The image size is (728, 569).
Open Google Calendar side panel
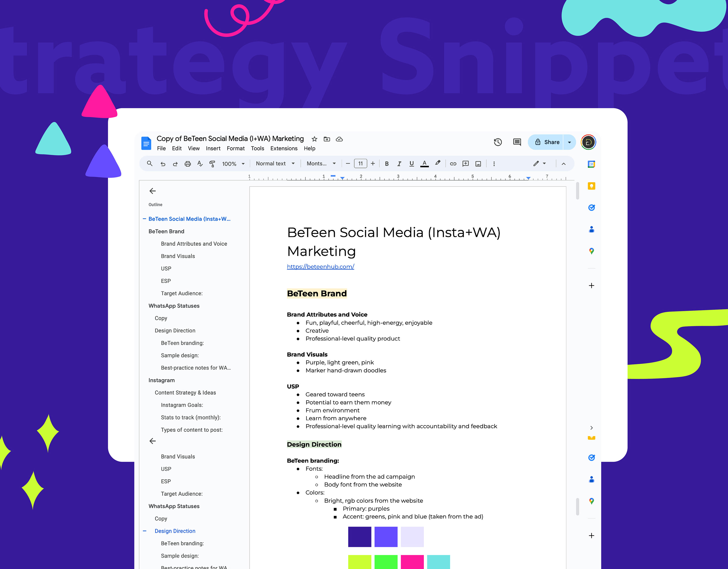pos(591,164)
